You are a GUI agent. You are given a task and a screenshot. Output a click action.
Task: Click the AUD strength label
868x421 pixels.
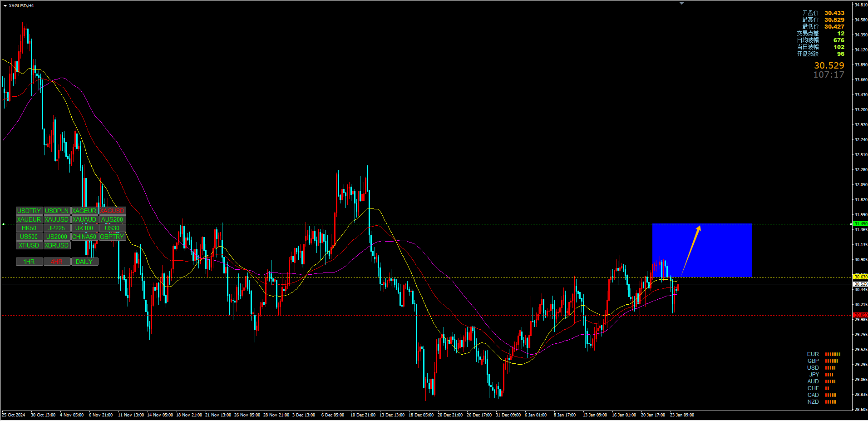tap(813, 381)
